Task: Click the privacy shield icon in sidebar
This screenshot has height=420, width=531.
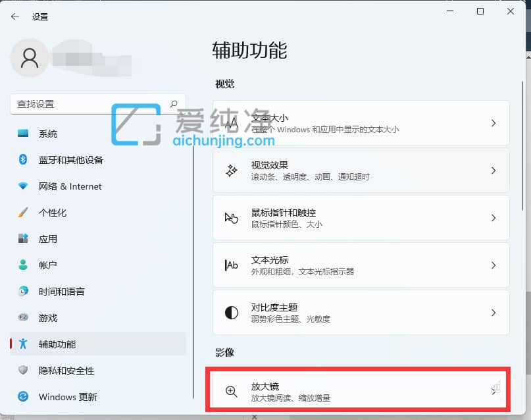Action: coord(23,371)
